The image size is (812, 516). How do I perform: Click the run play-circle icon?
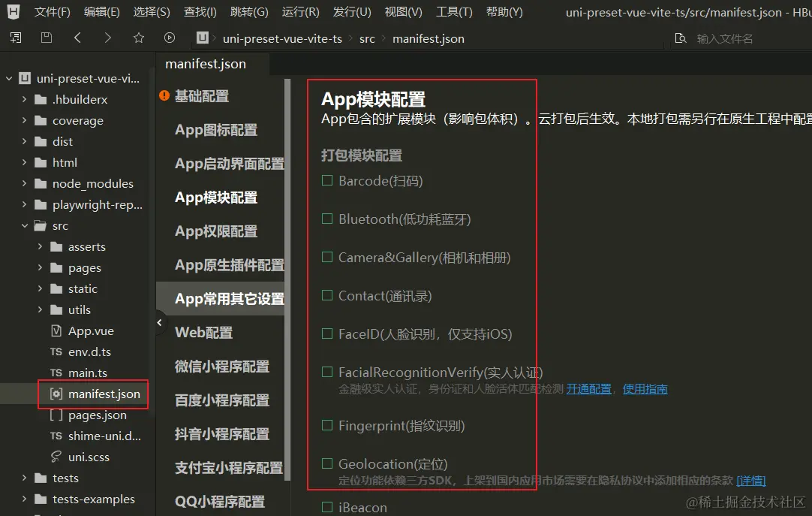170,38
